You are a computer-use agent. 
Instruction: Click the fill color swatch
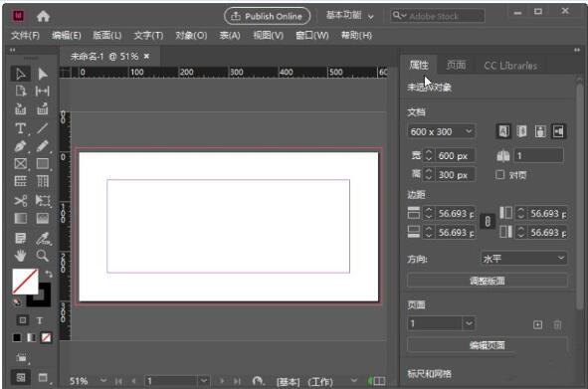[x=25, y=282]
